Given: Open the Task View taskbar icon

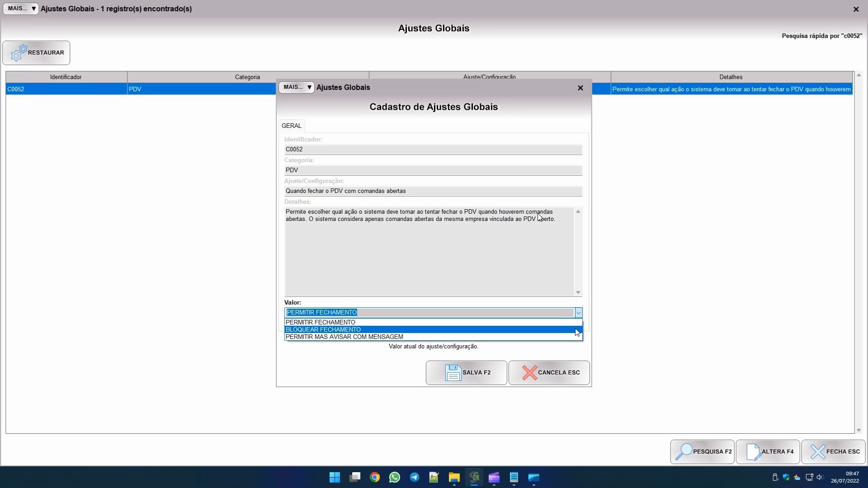Looking at the screenshot, I should 355,478.
